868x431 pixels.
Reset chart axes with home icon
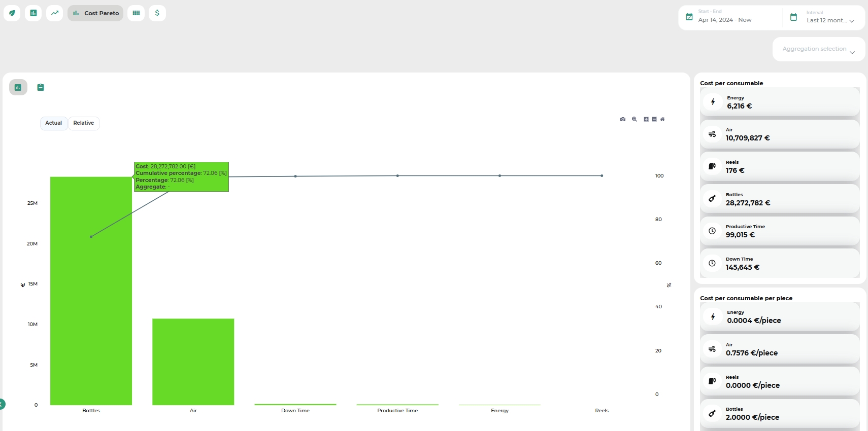click(x=662, y=119)
